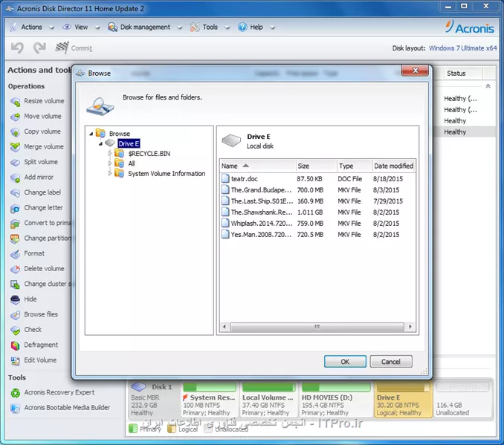Select the Drive E tree item
The width and height of the screenshot is (504, 445).
[x=129, y=143]
